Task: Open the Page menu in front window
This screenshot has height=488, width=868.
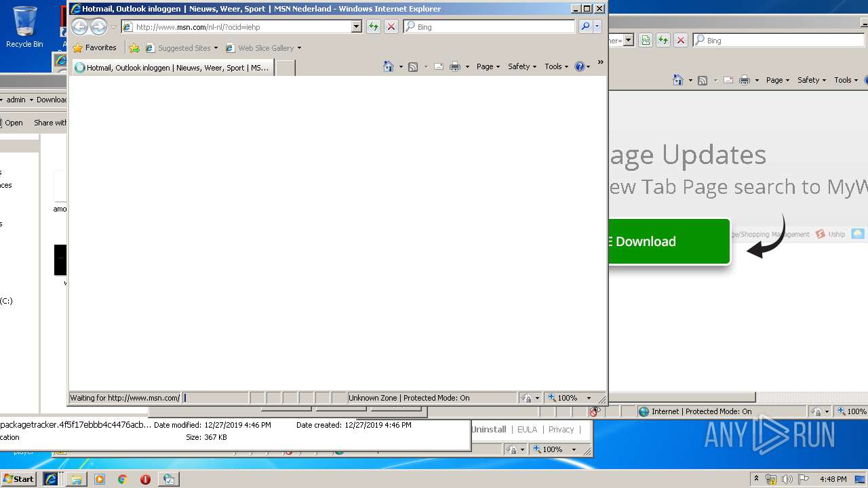Action: tap(488, 66)
